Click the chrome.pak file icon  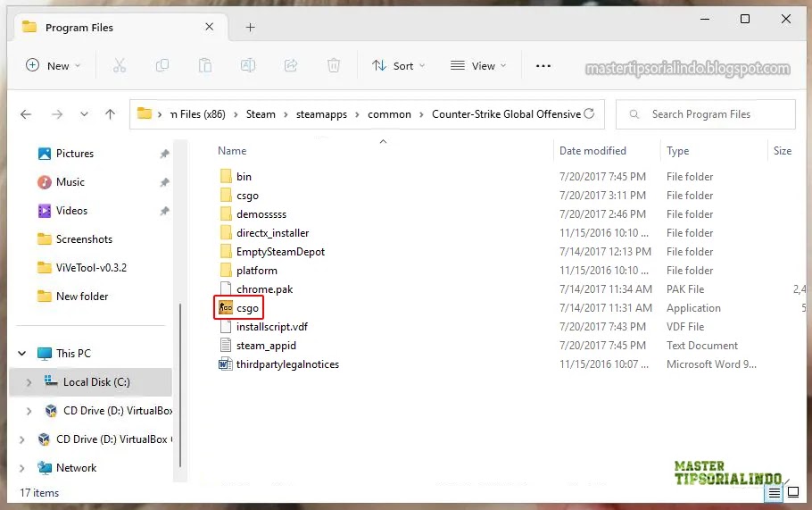click(x=225, y=288)
